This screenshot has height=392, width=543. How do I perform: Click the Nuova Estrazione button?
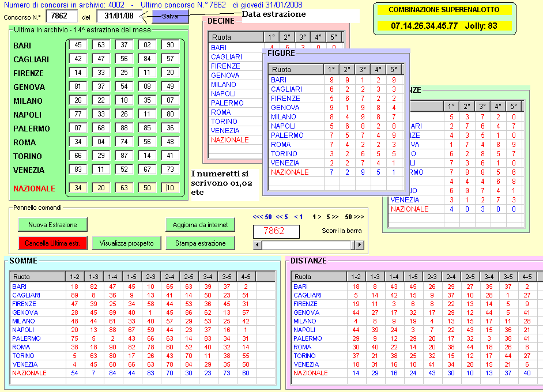coord(52,225)
